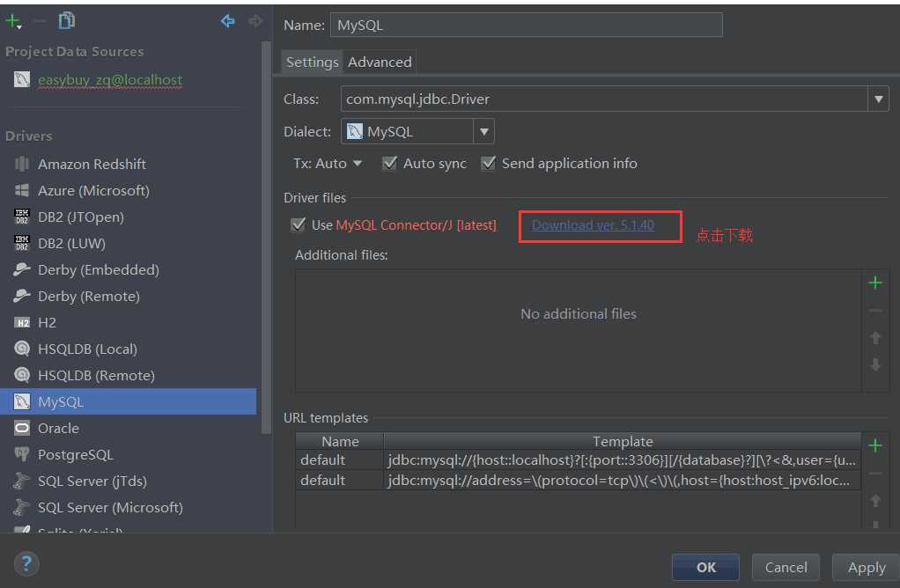Image resolution: width=900 pixels, height=588 pixels.
Task: Open the help question mark button
Action: 26,563
